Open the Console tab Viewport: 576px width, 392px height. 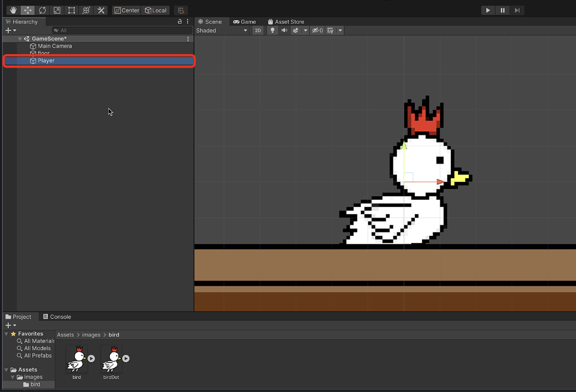57,317
